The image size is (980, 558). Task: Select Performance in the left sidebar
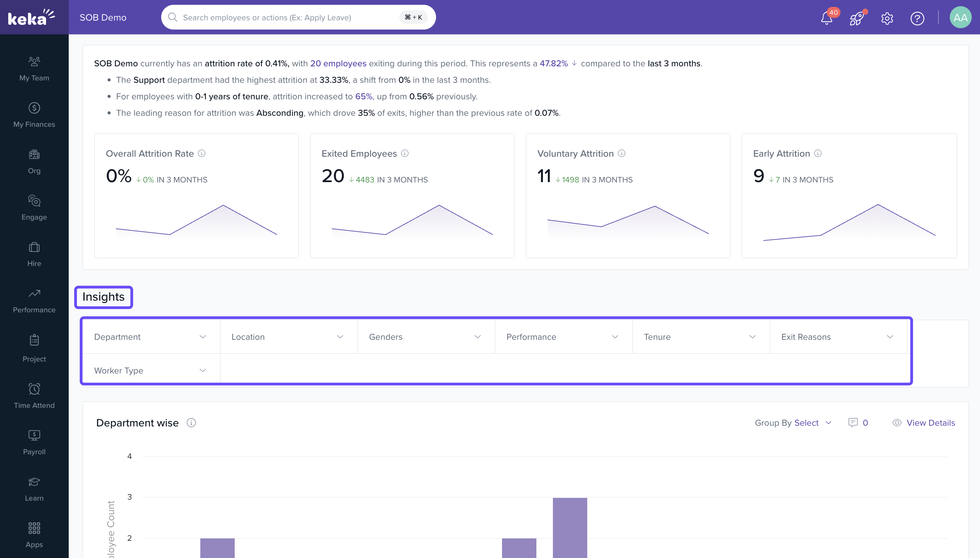(34, 300)
